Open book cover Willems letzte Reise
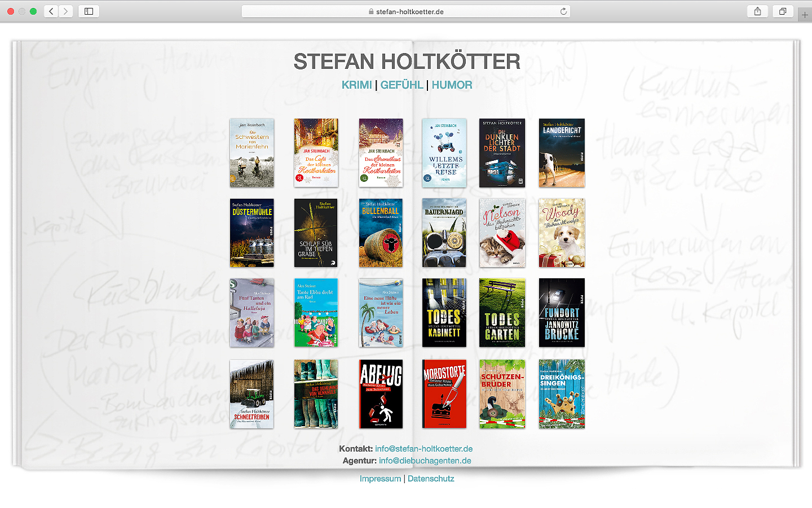 [x=444, y=153]
